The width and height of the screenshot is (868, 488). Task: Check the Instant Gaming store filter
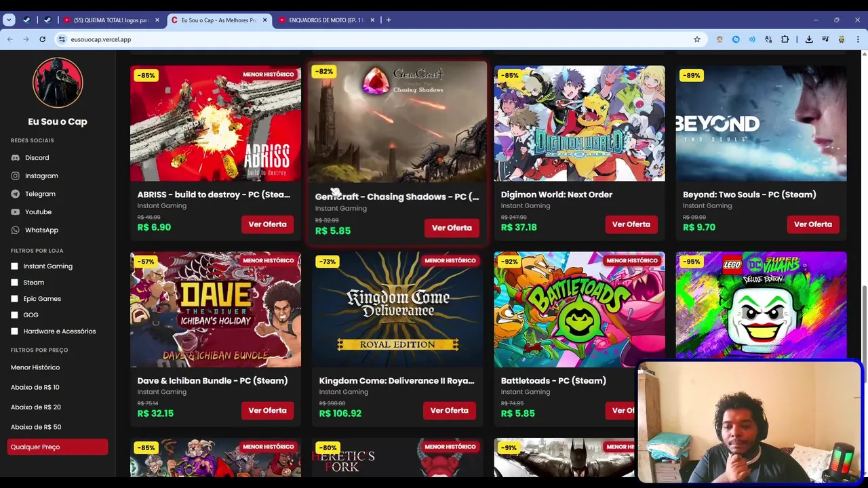[x=15, y=266]
